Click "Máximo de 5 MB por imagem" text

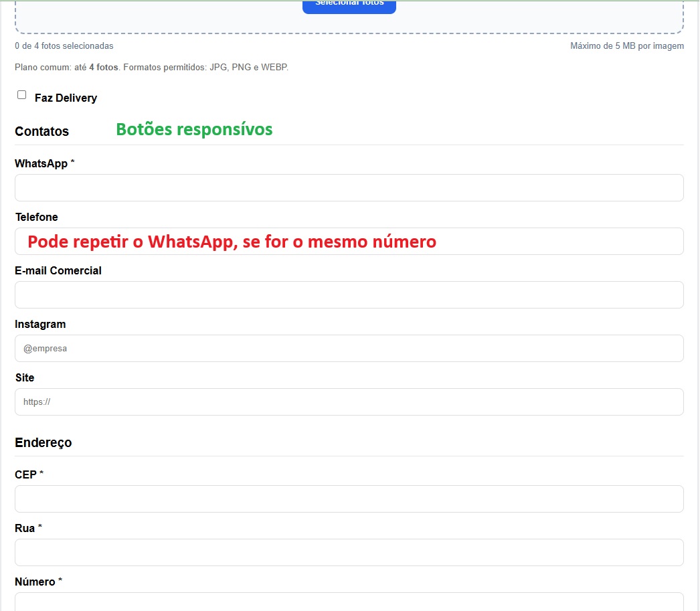pyautogui.click(x=627, y=46)
